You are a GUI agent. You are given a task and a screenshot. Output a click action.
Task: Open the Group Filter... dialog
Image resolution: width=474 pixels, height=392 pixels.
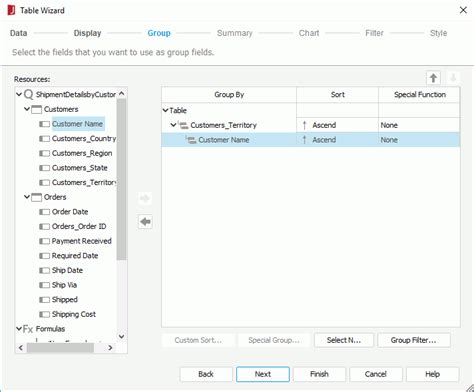(414, 340)
